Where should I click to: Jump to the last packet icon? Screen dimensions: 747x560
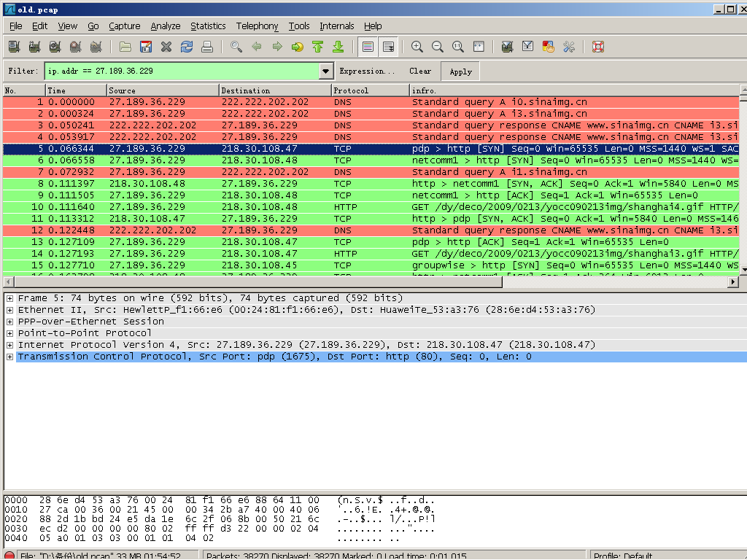pyautogui.click(x=338, y=47)
